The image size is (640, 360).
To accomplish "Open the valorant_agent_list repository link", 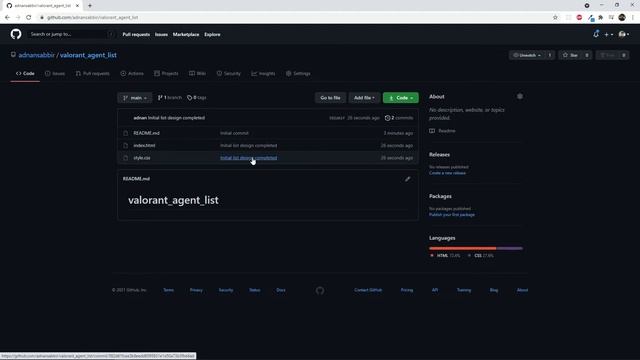I will (x=88, y=55).
